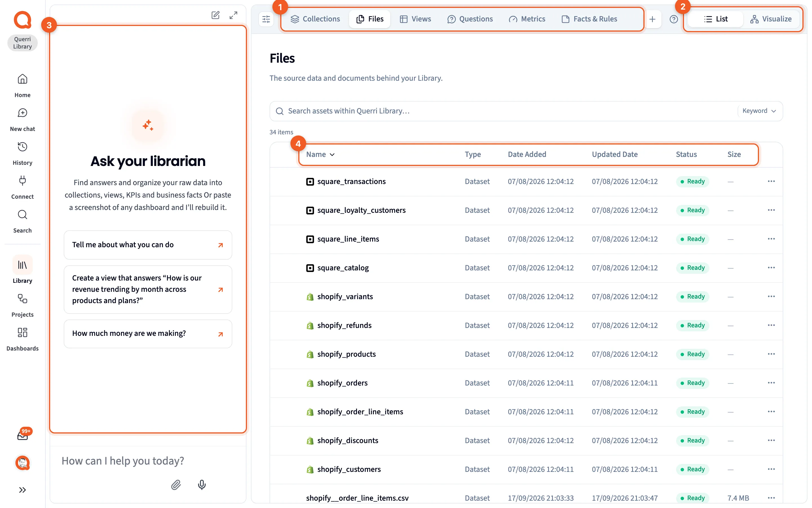Click the Type column header
This screenshot has width=812, height=508.
(473, 155)
